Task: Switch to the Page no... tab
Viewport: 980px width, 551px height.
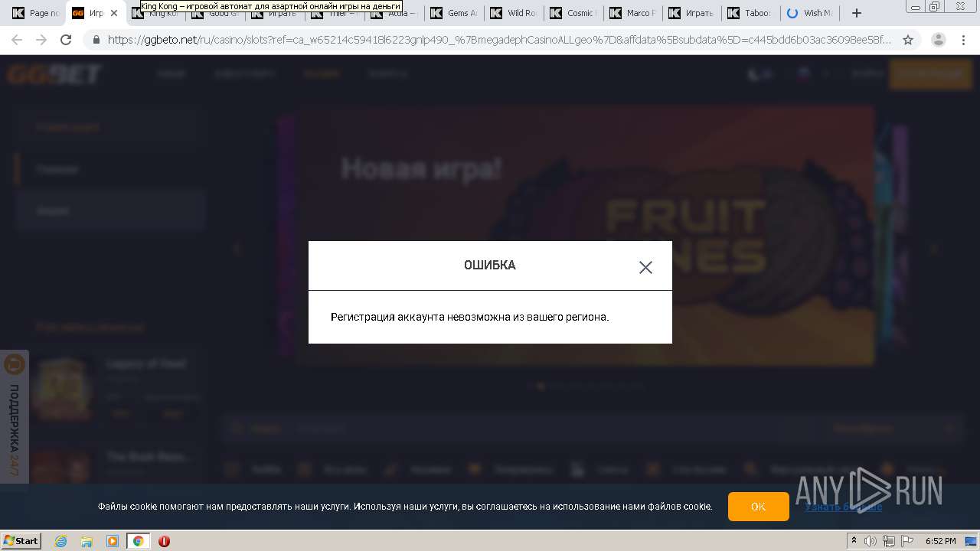Action: coord(36,13)
